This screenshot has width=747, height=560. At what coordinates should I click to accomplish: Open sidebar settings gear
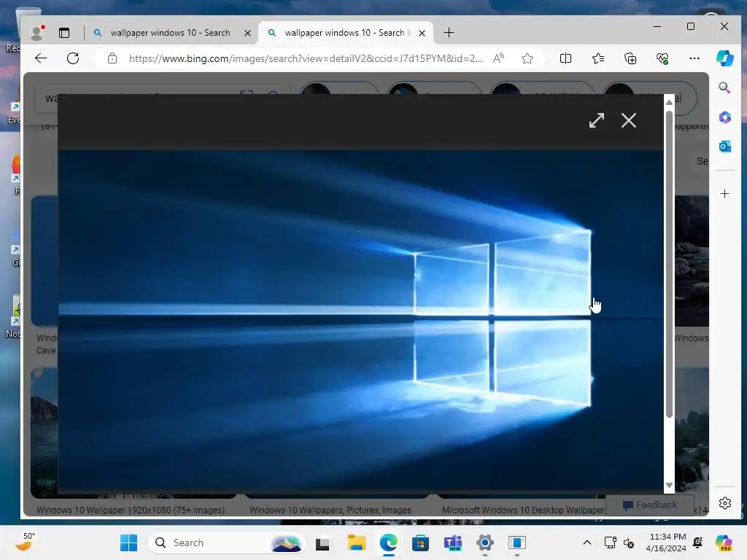[724, 503]
